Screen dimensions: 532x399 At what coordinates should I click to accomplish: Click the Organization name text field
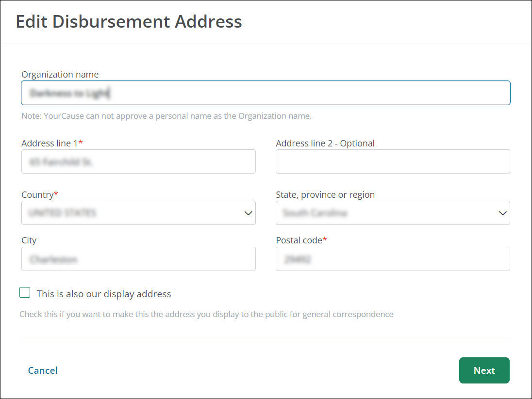266,93
